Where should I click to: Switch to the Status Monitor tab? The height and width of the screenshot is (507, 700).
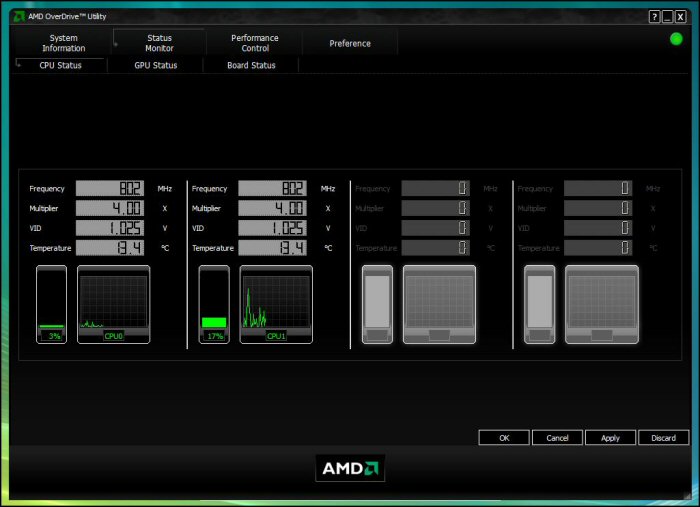pyautogui.click(x=159, y=43)
